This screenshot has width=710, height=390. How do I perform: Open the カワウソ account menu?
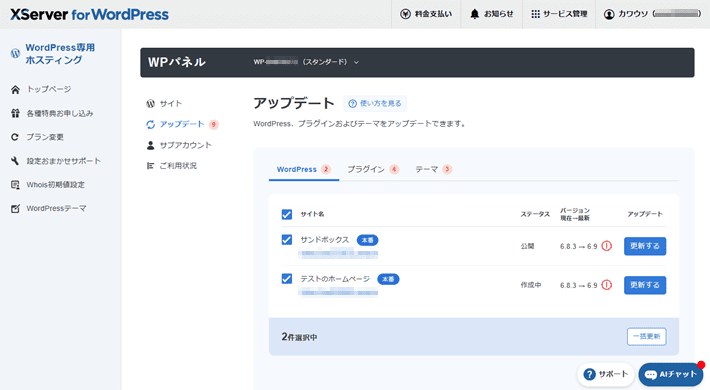click(652, 14)
